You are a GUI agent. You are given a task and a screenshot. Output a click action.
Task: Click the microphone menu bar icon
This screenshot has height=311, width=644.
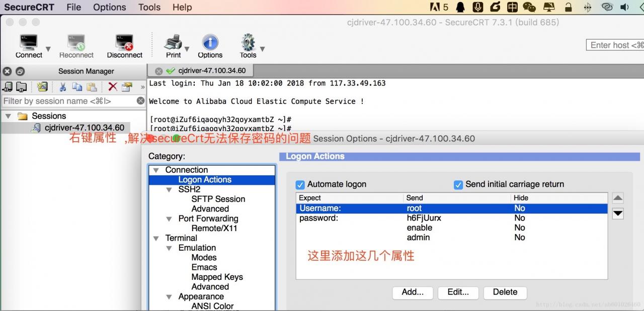click(478, 7)
